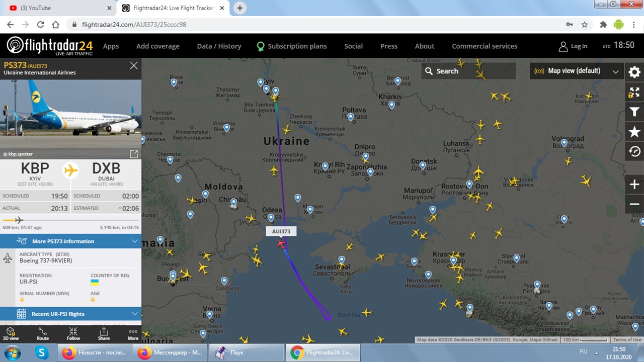The height and width of the screenshot is (362, 644).
Task: Toggle fullscreen map view icon
Action: pyautogui.click(x=634, y=92)
